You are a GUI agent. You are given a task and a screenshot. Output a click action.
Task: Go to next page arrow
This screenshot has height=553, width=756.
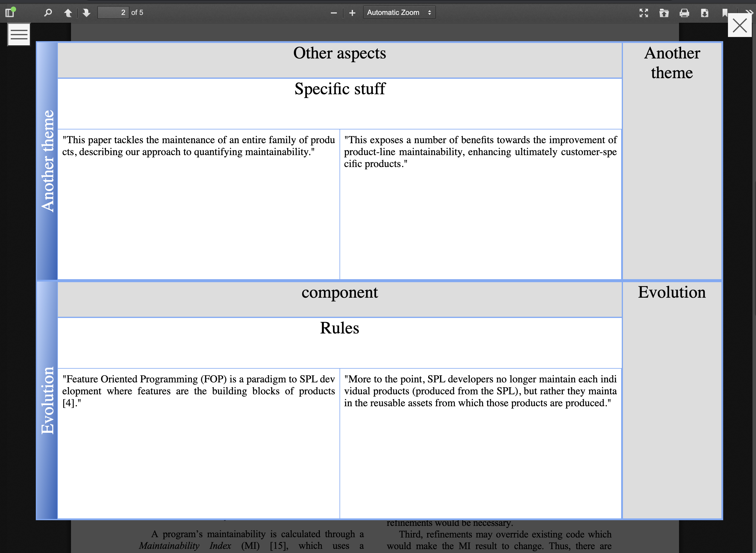87,13
